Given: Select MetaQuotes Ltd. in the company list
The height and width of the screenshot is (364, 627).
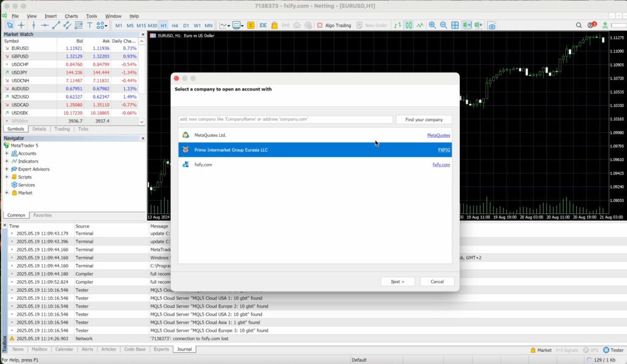Looking at the screenshot, I should click(x=210, y=135).
